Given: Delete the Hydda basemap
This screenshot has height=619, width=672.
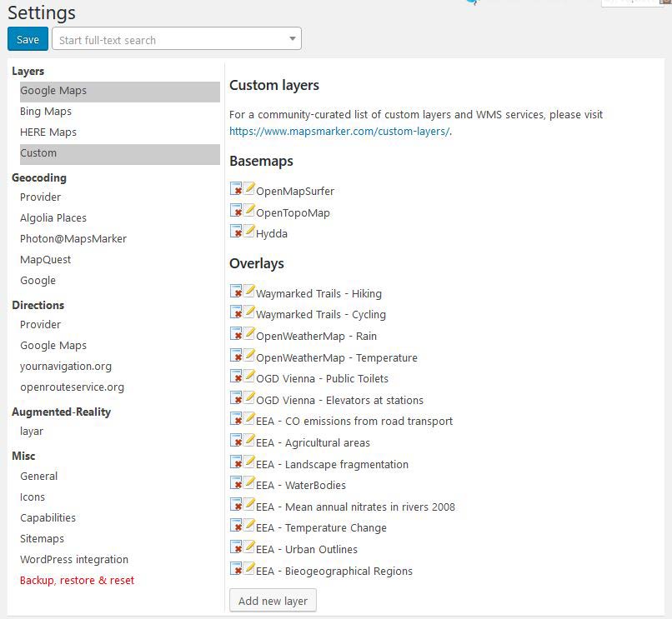Looking at the screenshot, I should pos(236,231).
